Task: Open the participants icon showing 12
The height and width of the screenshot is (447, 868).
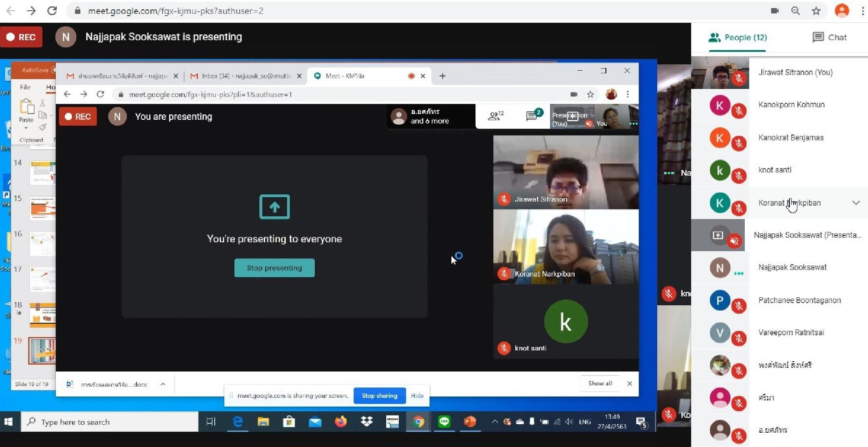Action: click(496, 116)
